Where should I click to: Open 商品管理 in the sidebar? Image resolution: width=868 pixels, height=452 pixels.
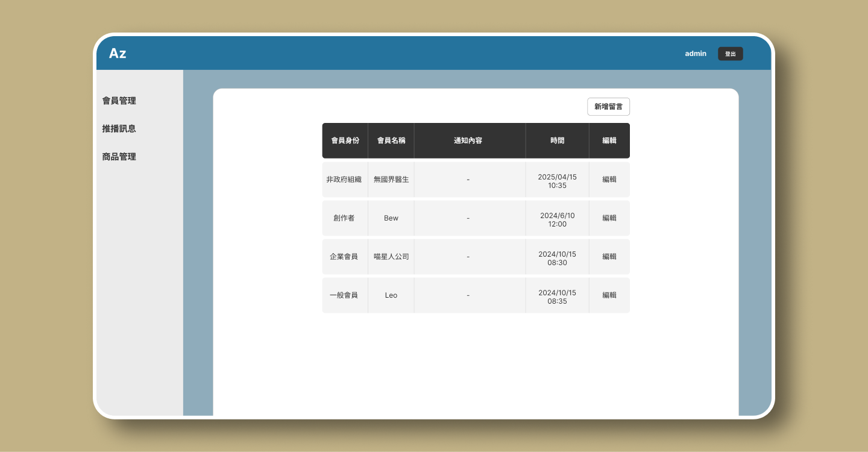119,157
